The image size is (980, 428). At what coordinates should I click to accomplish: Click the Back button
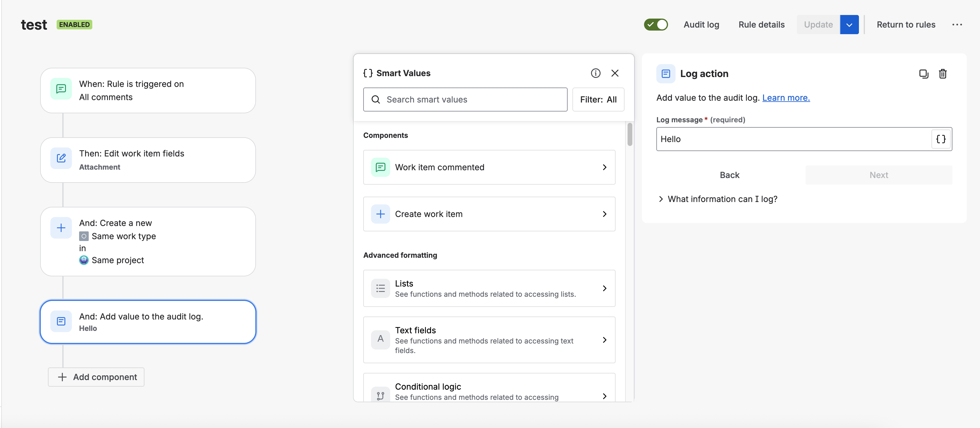(730, 175)
